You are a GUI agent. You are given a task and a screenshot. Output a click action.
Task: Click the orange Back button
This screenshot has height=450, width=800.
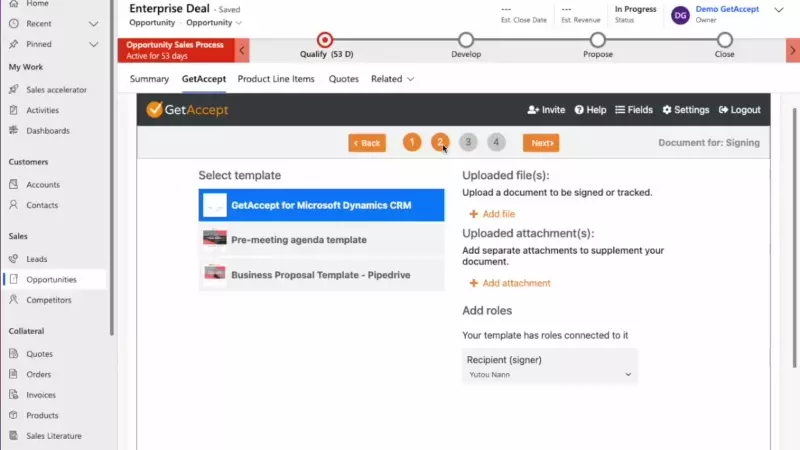click(x=367, y=143)
